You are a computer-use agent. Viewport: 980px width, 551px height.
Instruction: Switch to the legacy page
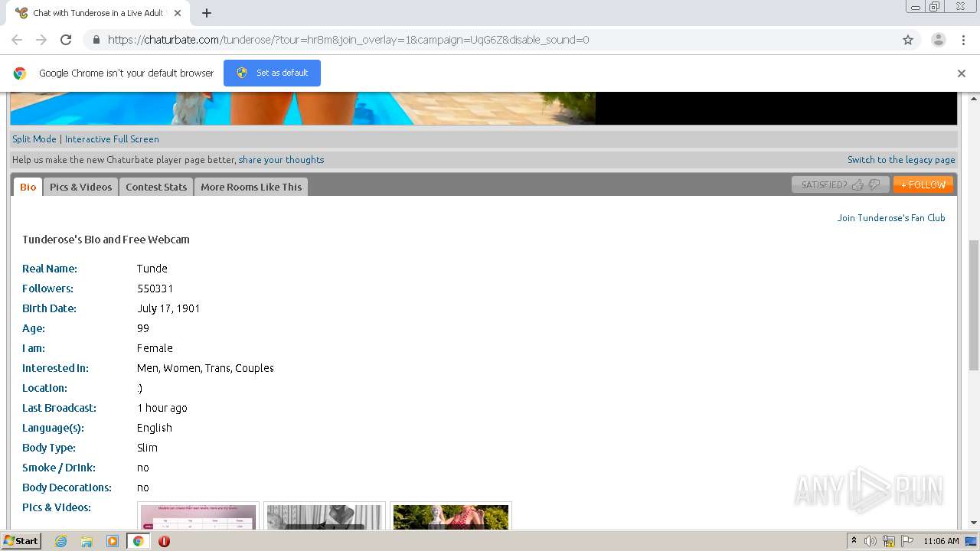click(x=901, y=160)
